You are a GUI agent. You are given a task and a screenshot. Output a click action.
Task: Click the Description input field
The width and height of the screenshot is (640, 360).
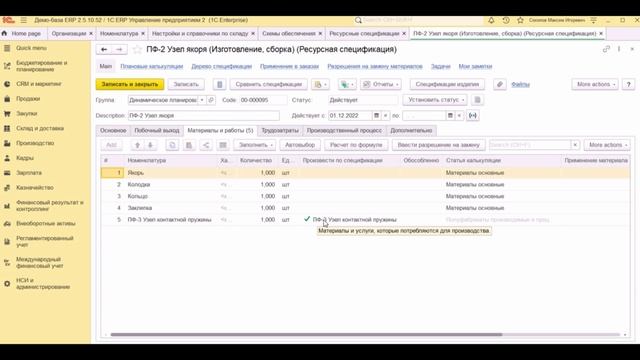(204, 116)
